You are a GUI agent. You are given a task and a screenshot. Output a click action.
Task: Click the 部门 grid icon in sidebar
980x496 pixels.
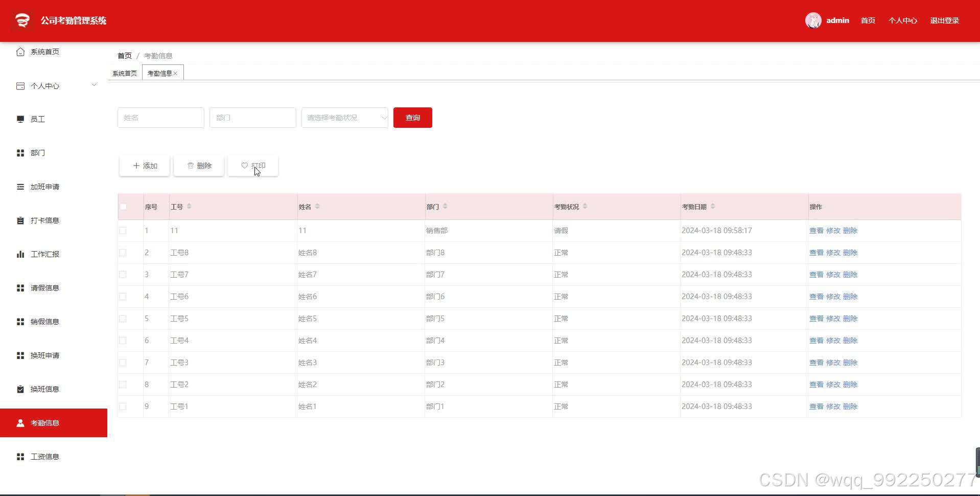[20, 153]
